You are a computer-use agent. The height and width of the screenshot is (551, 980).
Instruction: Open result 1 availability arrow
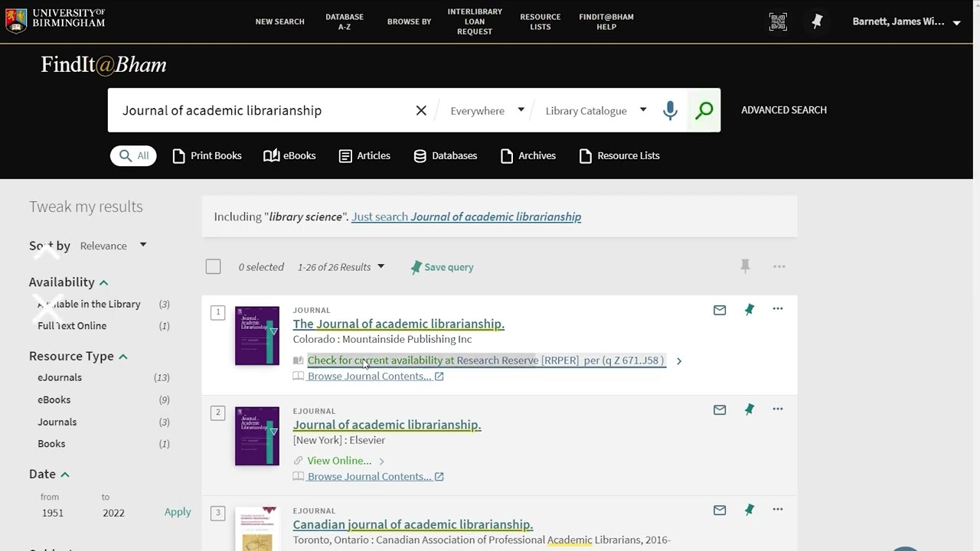[x=679, y=360]
